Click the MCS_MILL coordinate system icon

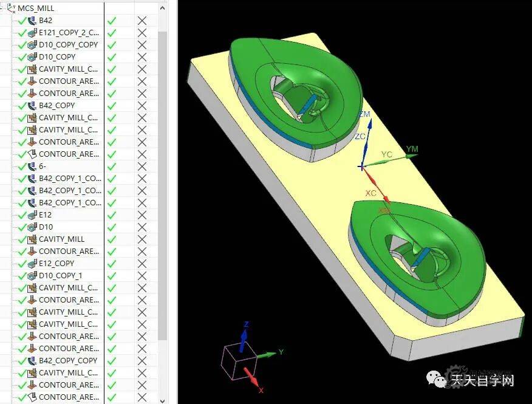point(11,8)
